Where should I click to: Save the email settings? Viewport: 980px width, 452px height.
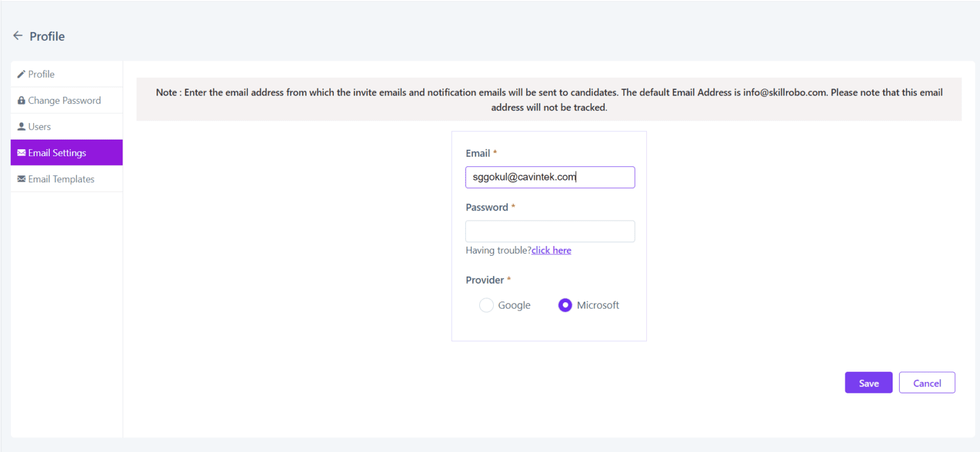868,383
